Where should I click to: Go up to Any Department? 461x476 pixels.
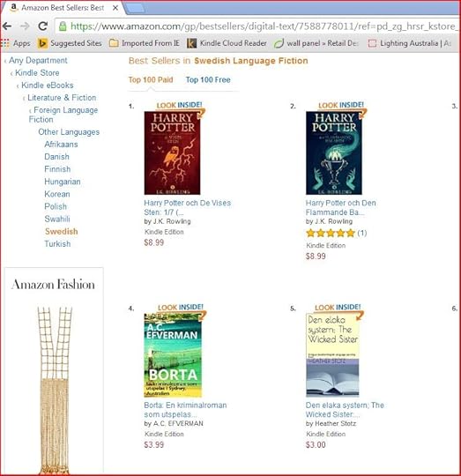[x=38, y=61]
